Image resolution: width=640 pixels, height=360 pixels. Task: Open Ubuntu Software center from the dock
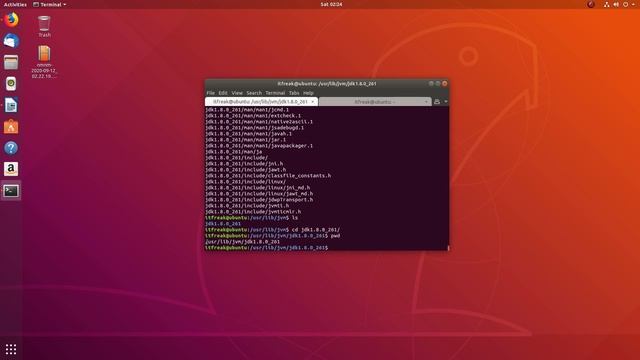click(x=11, y=127)
